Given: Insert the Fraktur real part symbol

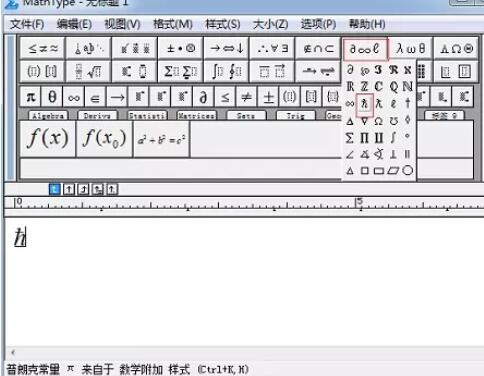Looking at the screenshot, I should pyautogui.click(x=393, y=70).
